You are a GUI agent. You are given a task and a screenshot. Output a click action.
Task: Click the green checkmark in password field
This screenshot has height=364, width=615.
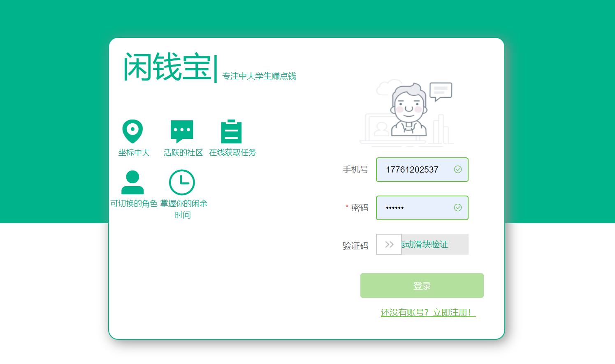(x=457, y=208)
